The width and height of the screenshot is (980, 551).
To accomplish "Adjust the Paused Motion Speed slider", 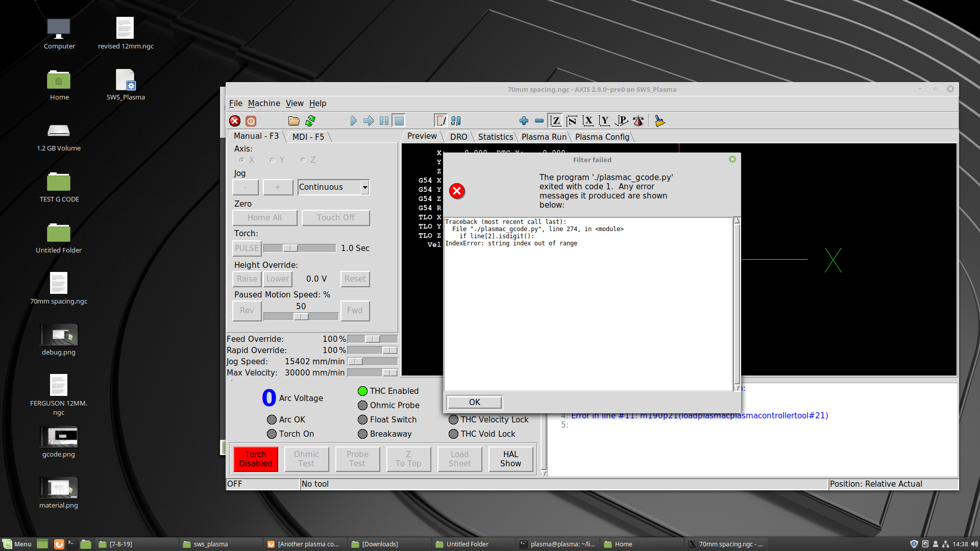I will tap(301, 316).
